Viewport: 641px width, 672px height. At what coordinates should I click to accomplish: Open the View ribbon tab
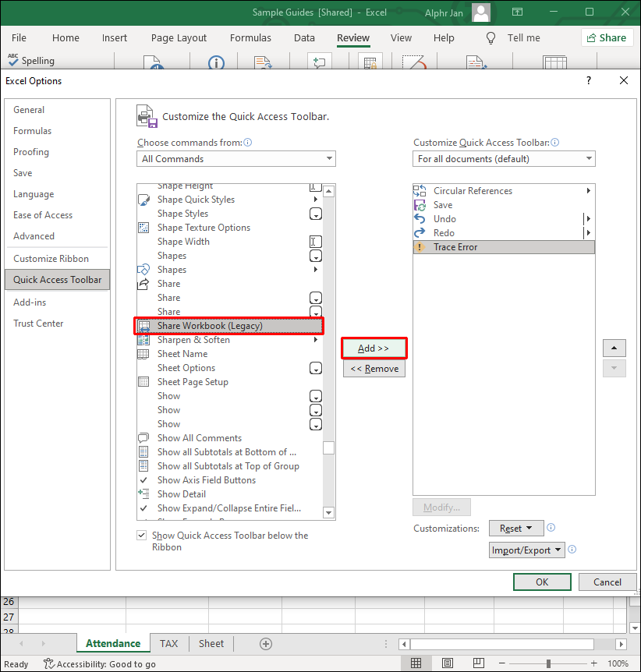point(401,37)
